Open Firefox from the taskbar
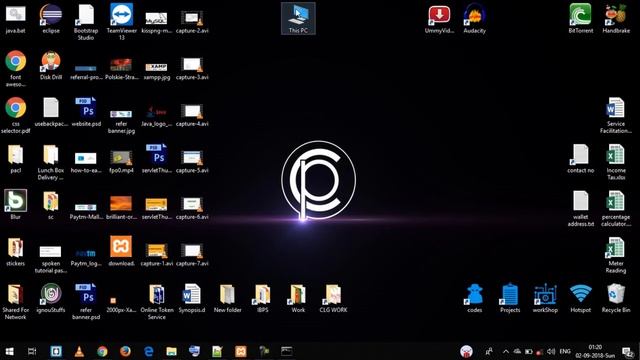The width and height of the screenshot is (640, 360). tap(125, 351)
